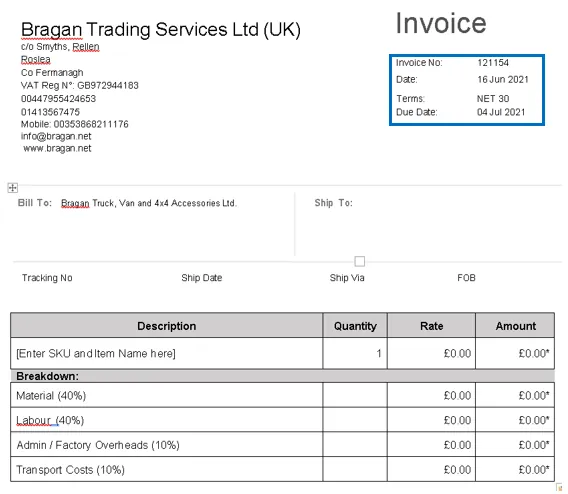Click the www.bragan.net website address
This screenshot has width=568, height=494.
tap(57, 148)
